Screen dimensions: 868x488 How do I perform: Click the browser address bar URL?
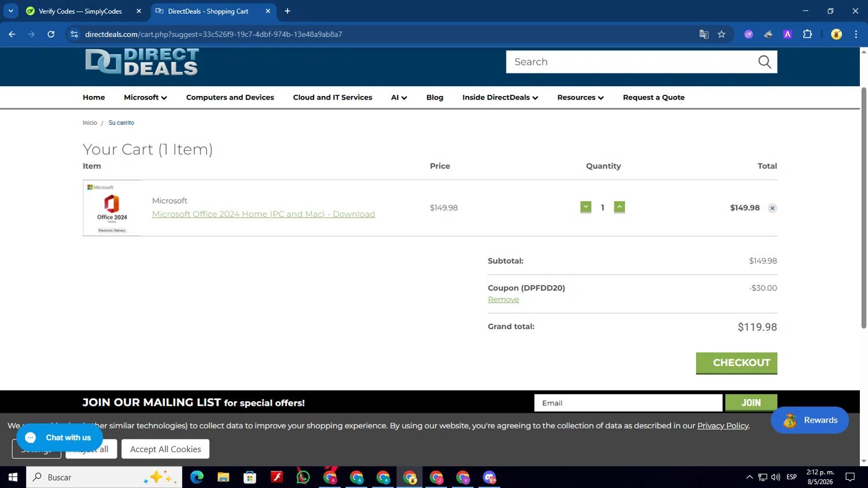[x=214, y=34]
